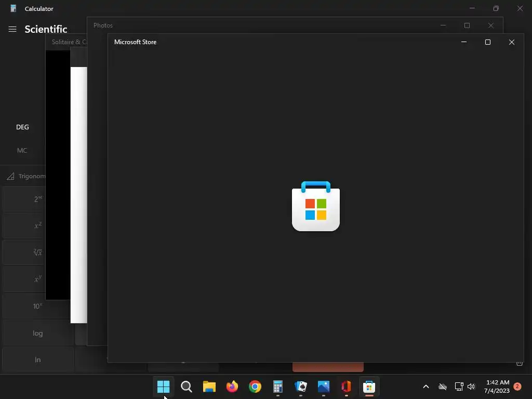Switch to Solitaire from the taskbar
The image size is (532, 399).
(301, 387)
